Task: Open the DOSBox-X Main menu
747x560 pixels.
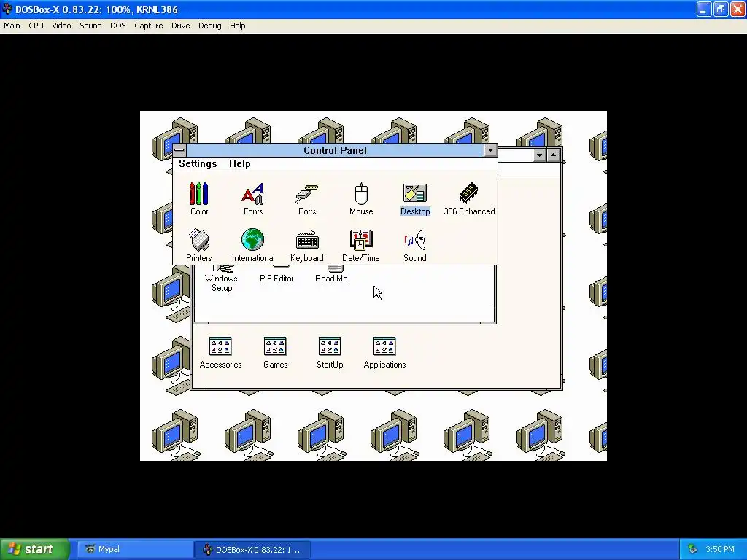Action: point(12,26)
